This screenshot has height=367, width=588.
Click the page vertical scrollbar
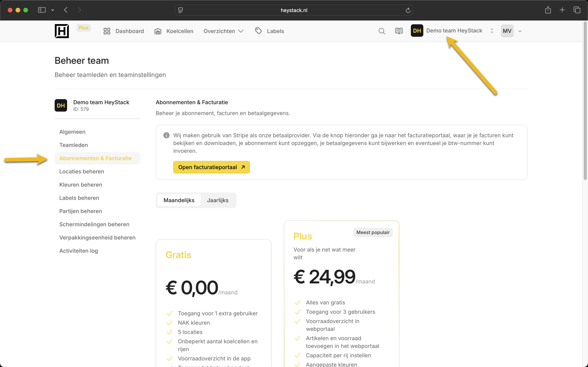pyautogui.click(x=585, y=101)
